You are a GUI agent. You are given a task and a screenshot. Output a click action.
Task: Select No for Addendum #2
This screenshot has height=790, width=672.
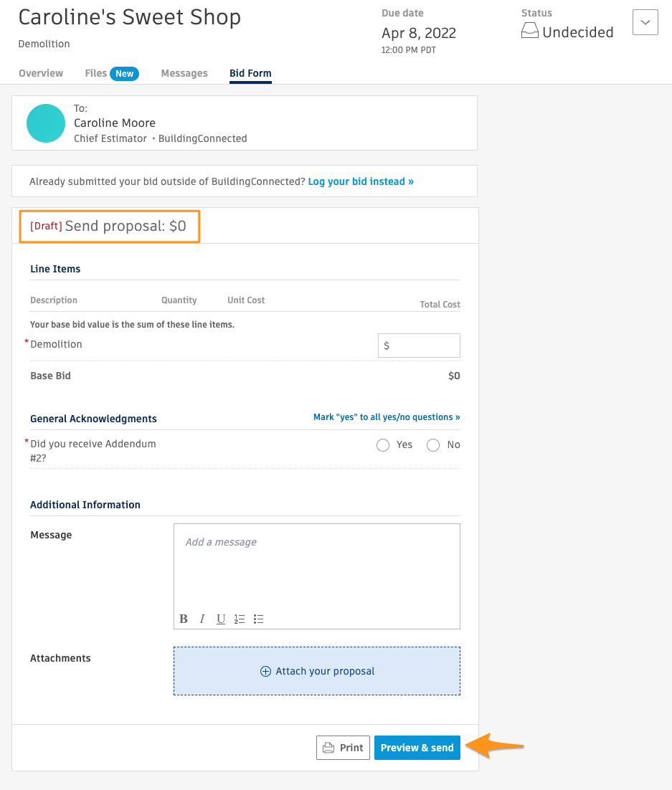[x=433, y=445]
